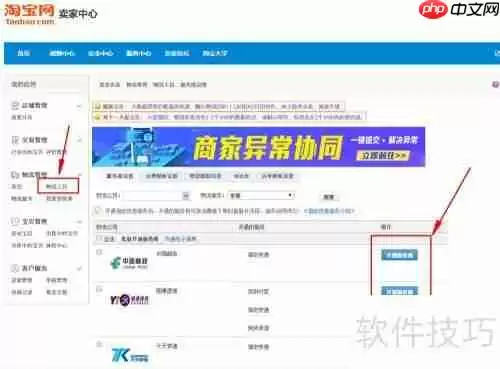The image size is (500, 369).
Task: Open 发货 link under 物流管理
Action: [x=17, y=186]
